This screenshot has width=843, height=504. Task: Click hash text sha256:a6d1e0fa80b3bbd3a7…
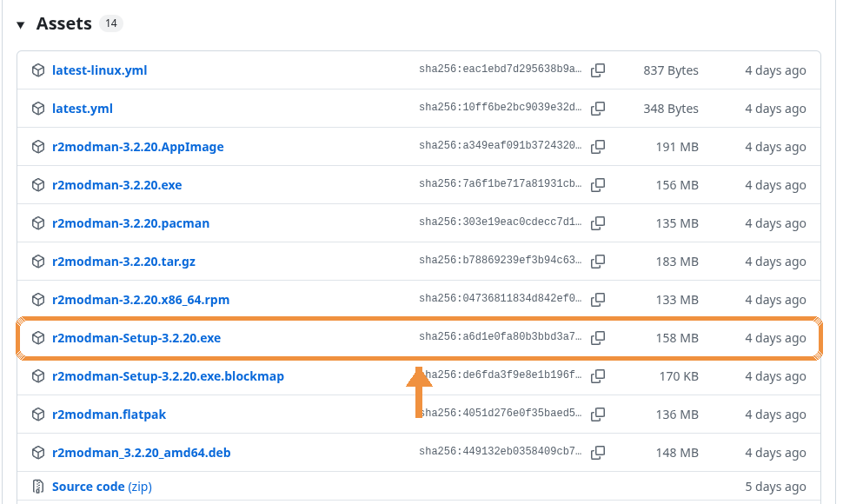click(500, 336)
